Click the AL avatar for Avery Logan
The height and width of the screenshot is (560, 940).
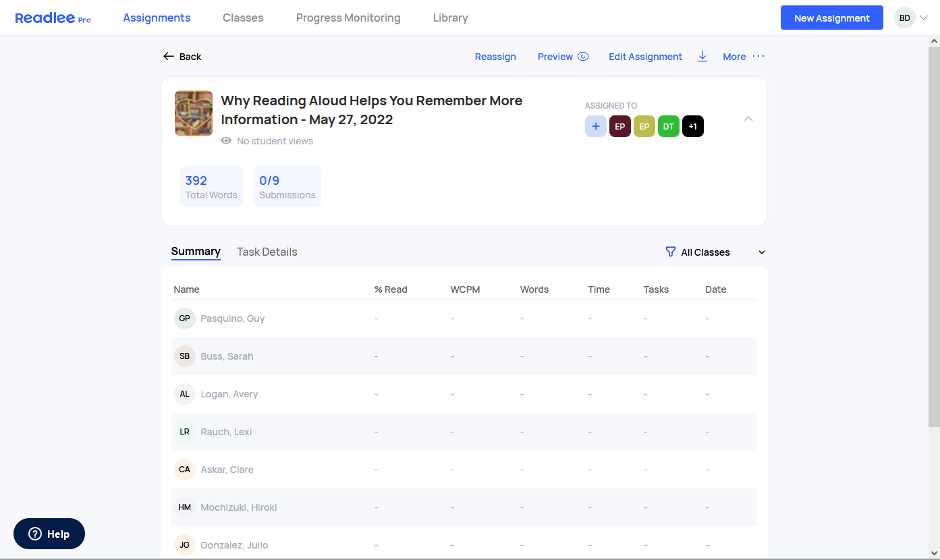coord(185,394)
